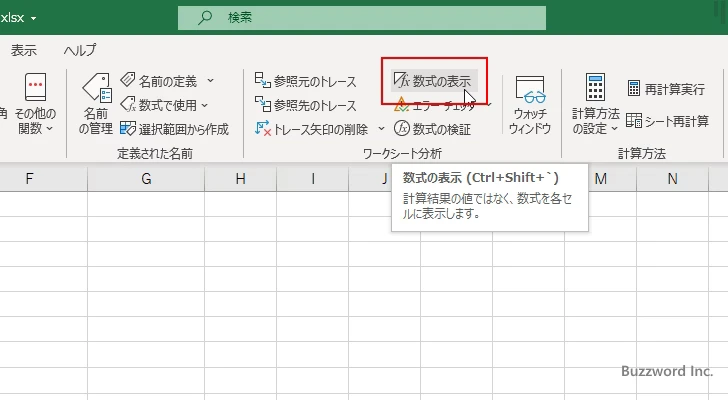Click 参照先のトレース trace dependents

pyautogui.click(x=306, y=105)
